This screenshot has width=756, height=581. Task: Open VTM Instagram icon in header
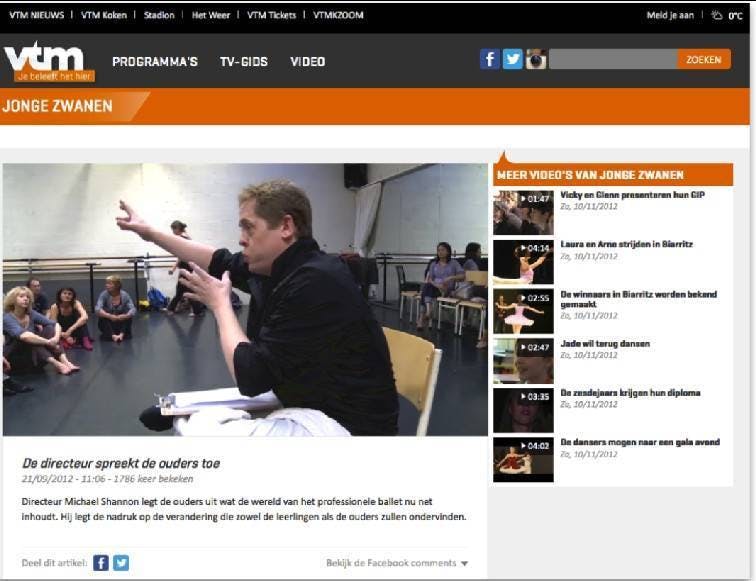coord(536,59)
